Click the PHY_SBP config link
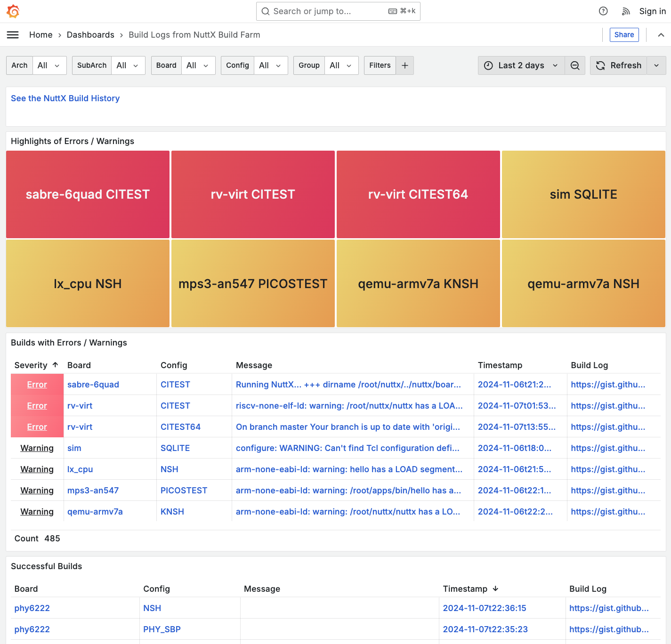671x644 pixels. coord(162,629)
